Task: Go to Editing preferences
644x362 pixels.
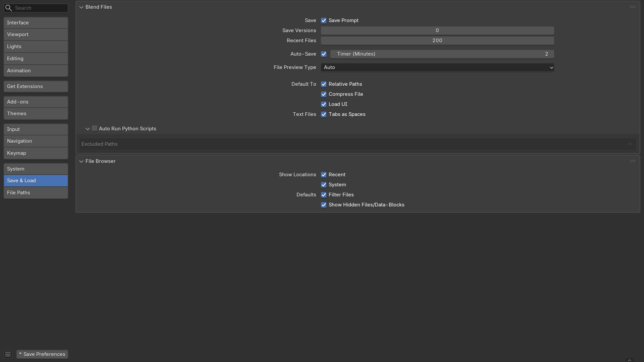Action: point(36,59)
